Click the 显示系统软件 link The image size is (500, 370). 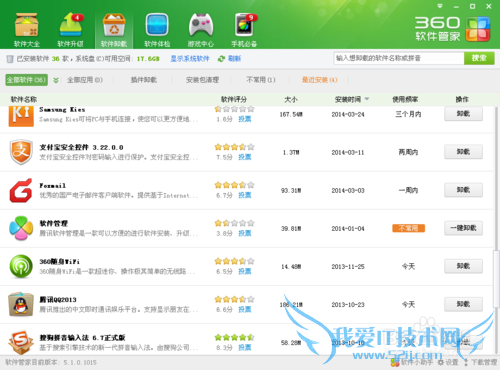(x=190, y=59)
